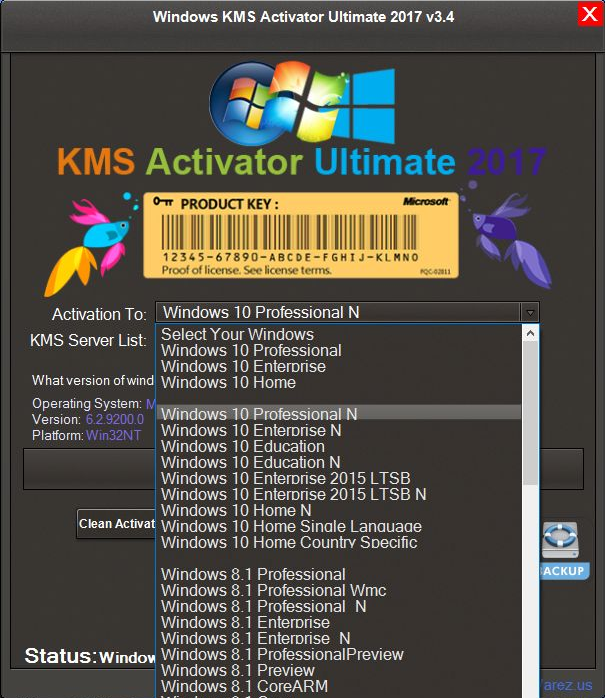Select Windows 10 Education N
The width and height of the screenshot is (605, 698).
point(339,462)
